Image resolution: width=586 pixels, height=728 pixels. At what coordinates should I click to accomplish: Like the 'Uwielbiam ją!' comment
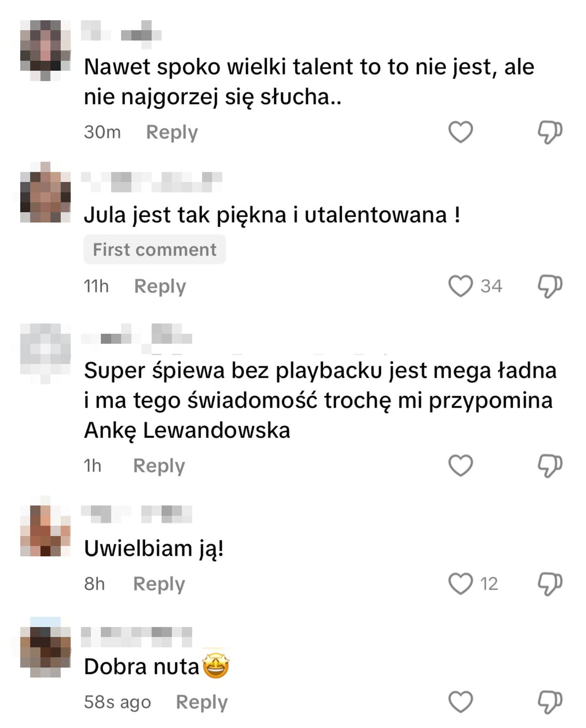click(x=461, y=584)
